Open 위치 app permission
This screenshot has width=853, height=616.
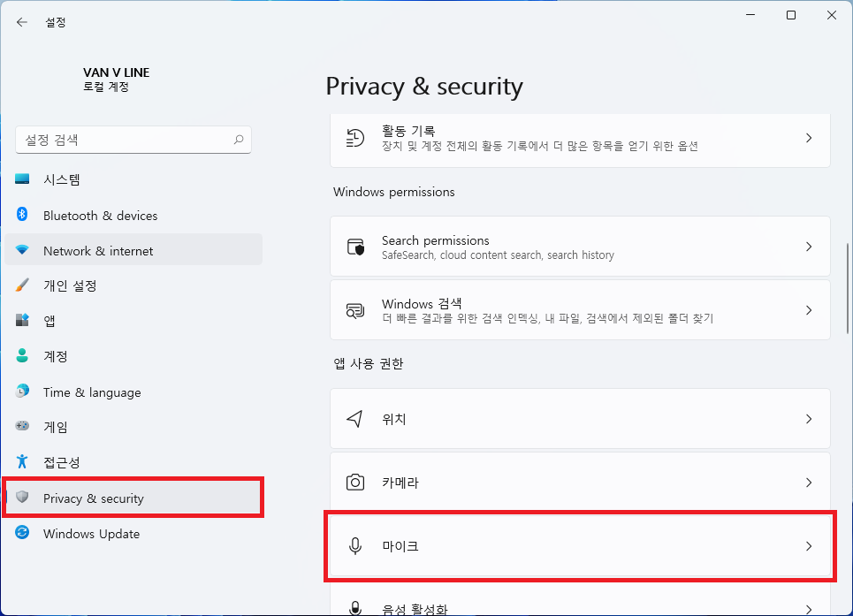tap(580, 419)
